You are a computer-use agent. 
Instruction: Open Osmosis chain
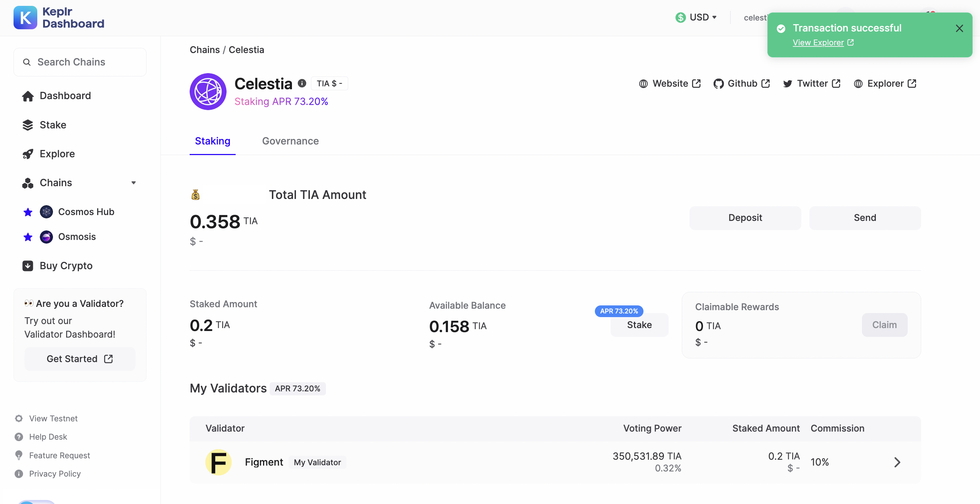click(x=77, y=237)
